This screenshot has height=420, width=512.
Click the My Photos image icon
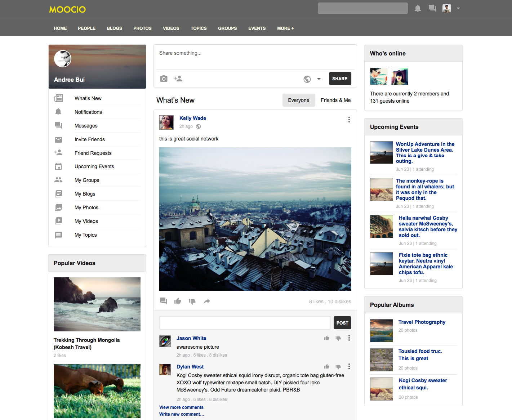pyautogui.click(x=58, y=207)
